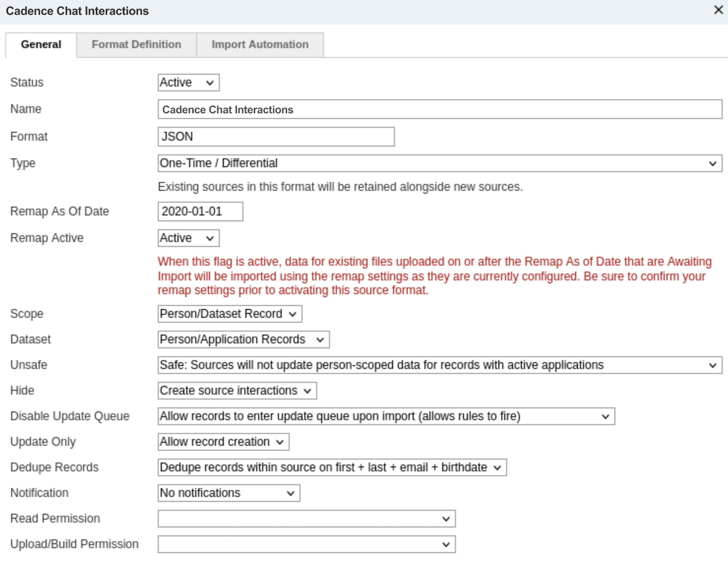
Task: Expand the Dedupe Records dropdown
Action: (332, 468)
